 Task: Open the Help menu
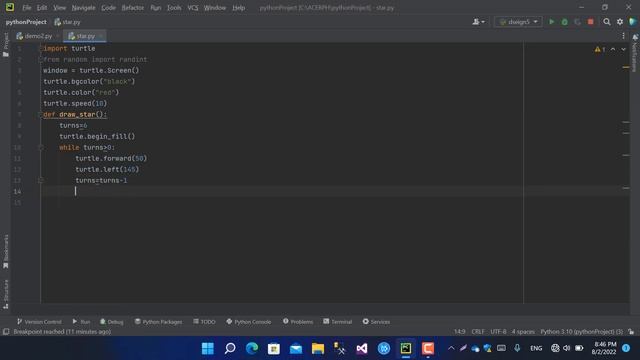[238, 8]
